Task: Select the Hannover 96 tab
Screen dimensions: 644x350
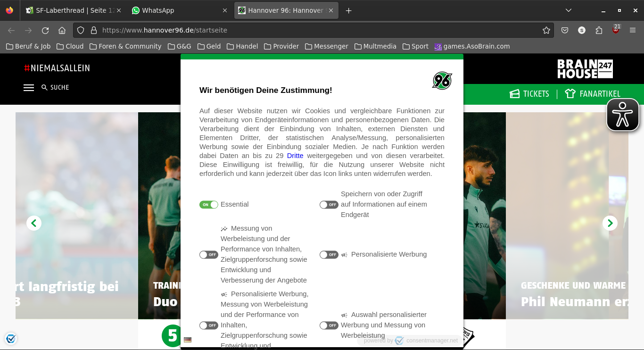Action: coord(287,10)
